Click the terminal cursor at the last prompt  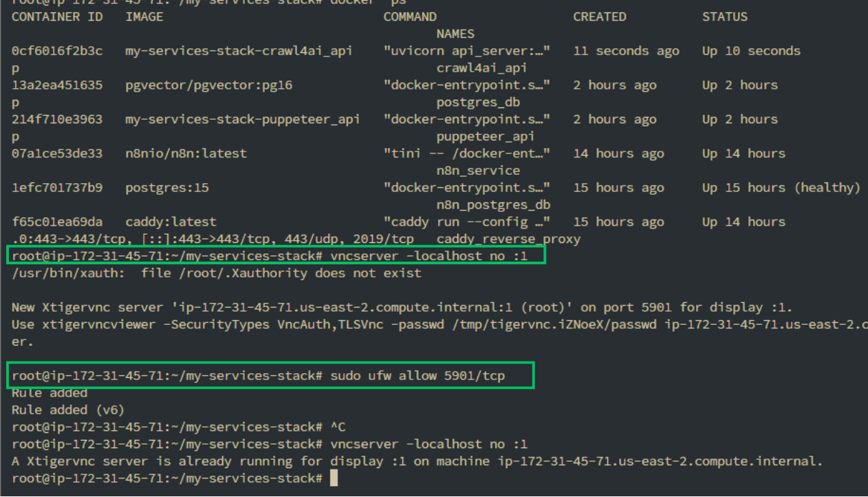(x=334, y=478)
